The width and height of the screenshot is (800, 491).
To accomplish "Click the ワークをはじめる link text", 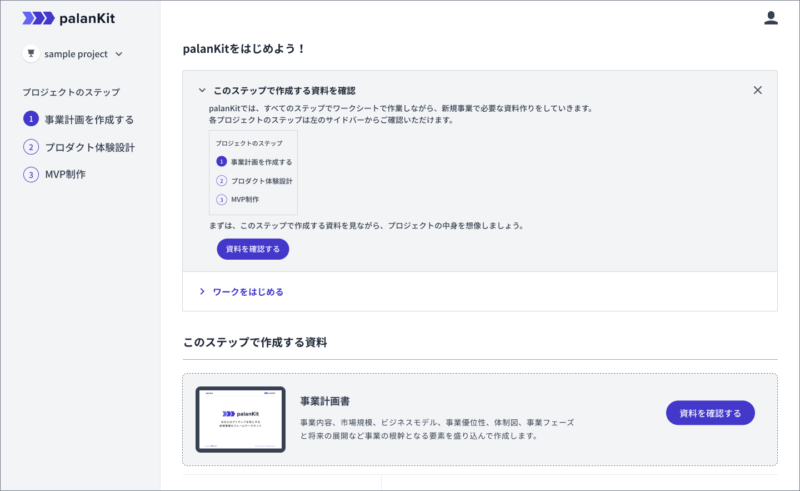I will (248, 292).
